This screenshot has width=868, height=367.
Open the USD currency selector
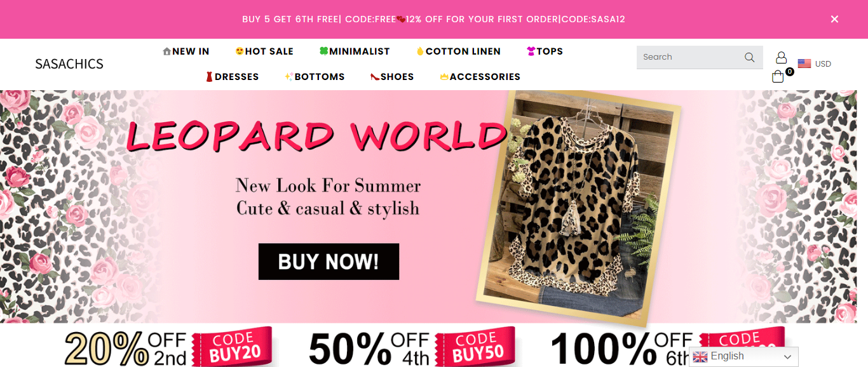815,63
